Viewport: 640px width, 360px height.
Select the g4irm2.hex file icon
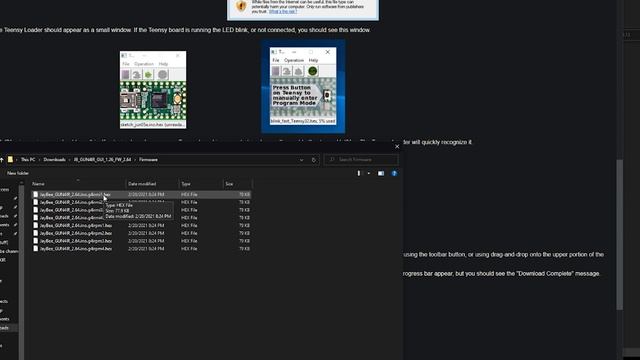point(36,202)
